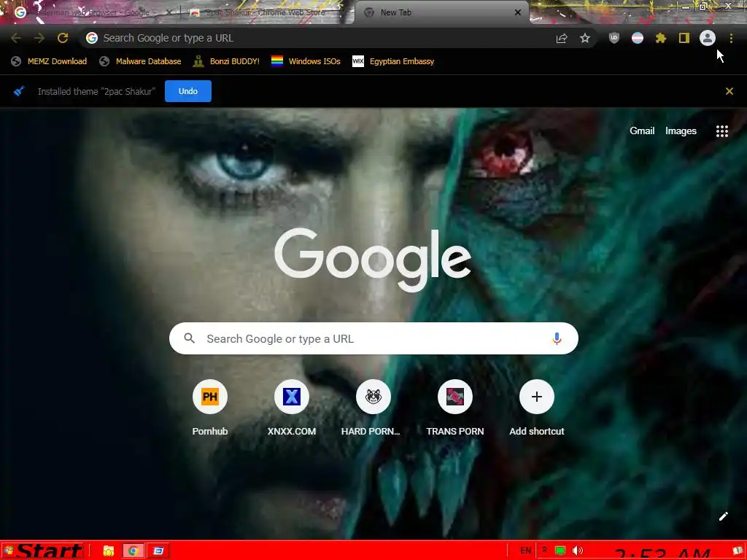Screen dimensions: 747x560
Task: Open the profile avatar menu
Action: coord(708,38)
